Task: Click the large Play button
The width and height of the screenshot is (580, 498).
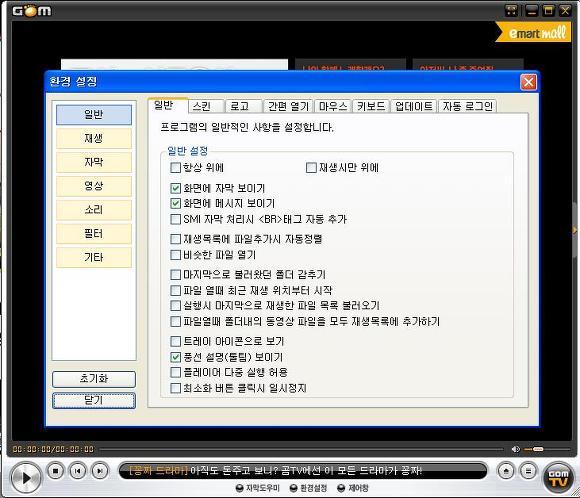Action: pyautogui.click(x=25, y=478)
